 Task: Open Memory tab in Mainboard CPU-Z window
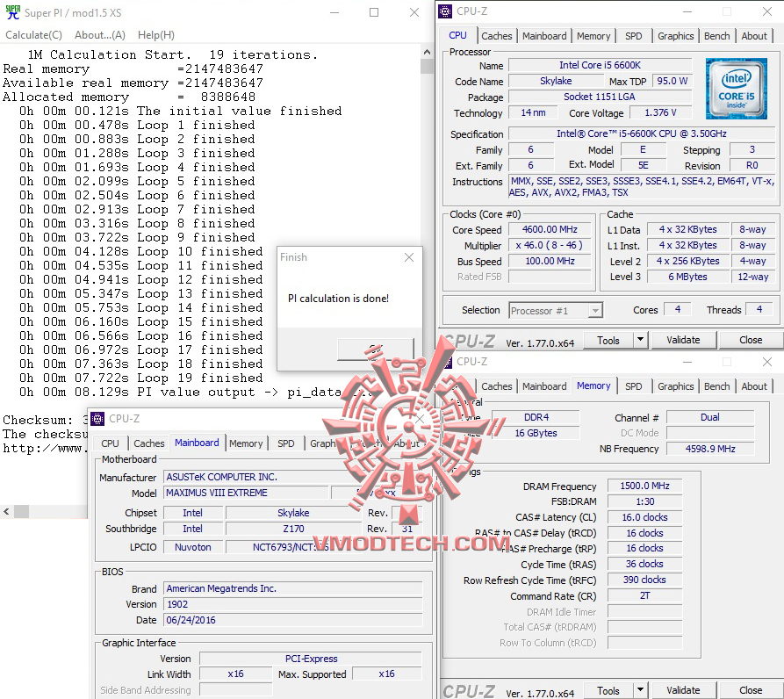click(246, 443)
